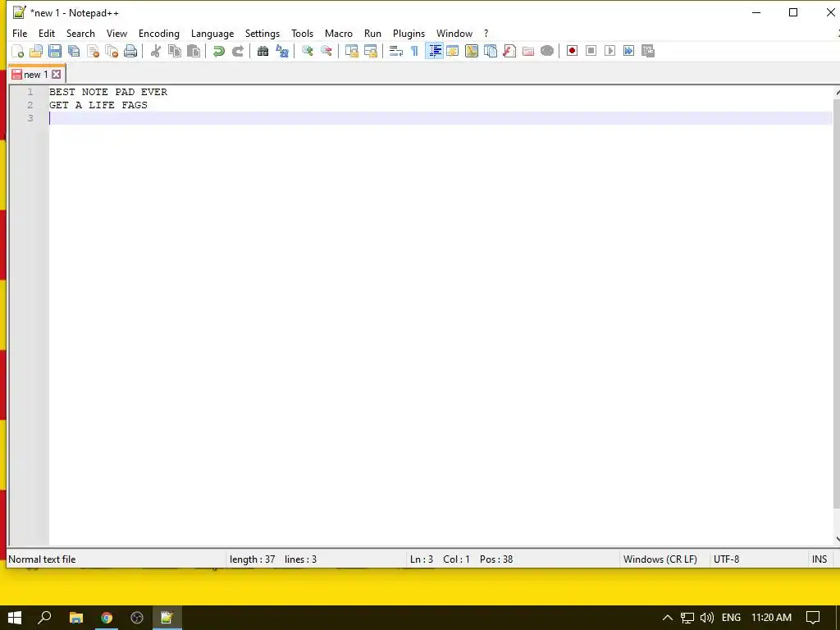840x630 pixels.
Task: Show the Document Map panel icon
Action: [472, 51]
